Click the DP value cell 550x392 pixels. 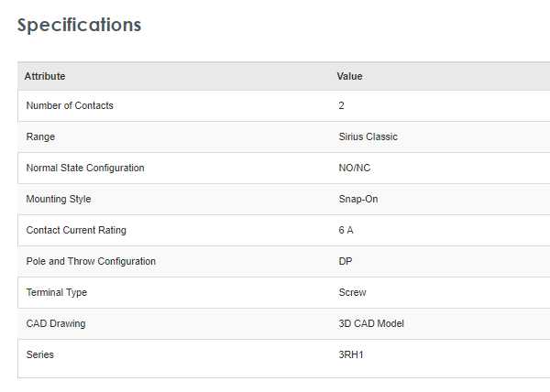click(346, 261)
